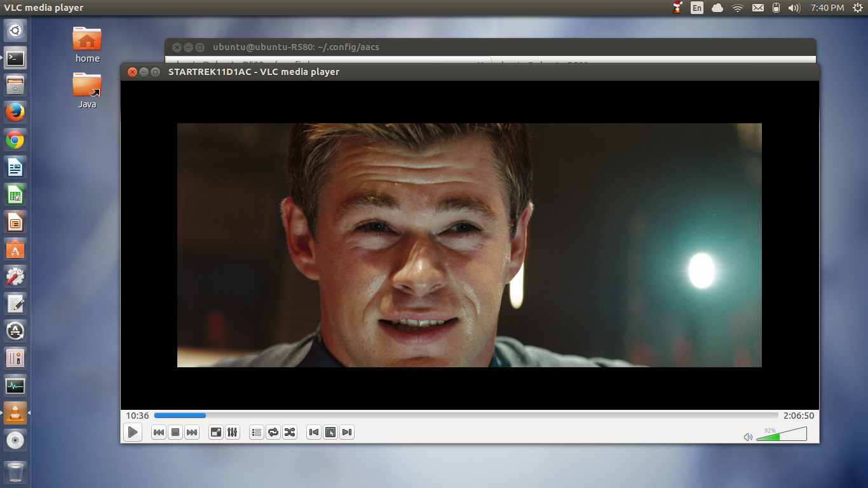Click the VLC window title STARTREK11D1AC
Screen dimensions: 868x488
point(254,72)
